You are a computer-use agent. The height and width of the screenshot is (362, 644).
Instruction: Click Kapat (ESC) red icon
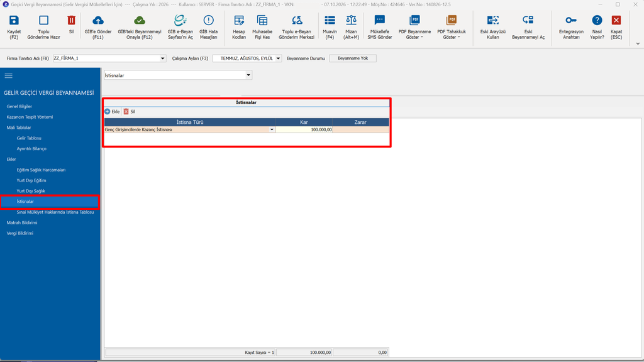616,21
